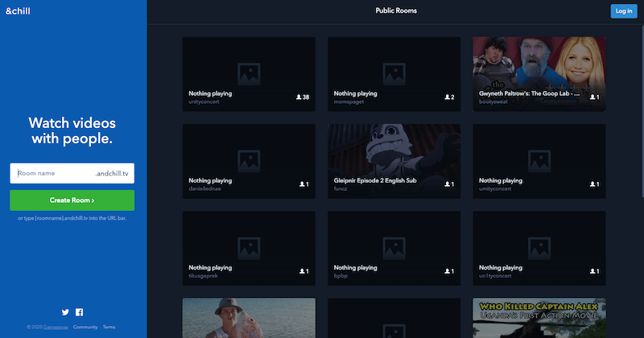Click viewer count icon on un1tyconcert room
The image size is (644, 338).
(592, 271)
